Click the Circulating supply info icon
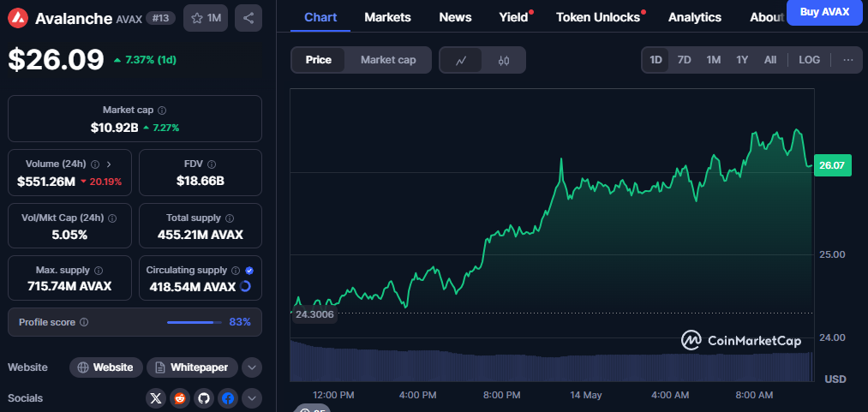The width and height of the screenshot is (868, 412). 236,271
